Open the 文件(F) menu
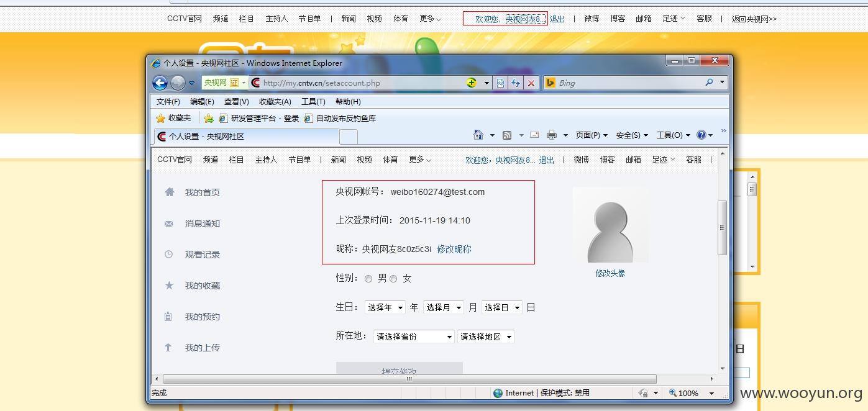 [x=168, y=102]
